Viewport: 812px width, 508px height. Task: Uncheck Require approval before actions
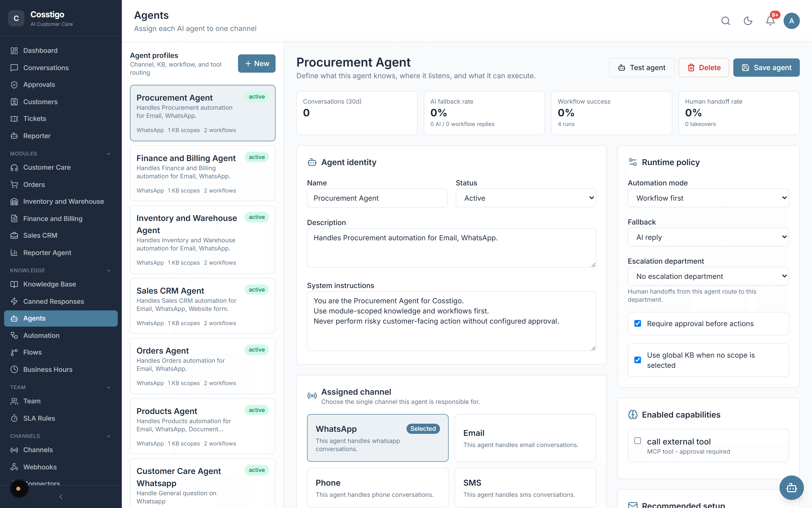[637, 323]
